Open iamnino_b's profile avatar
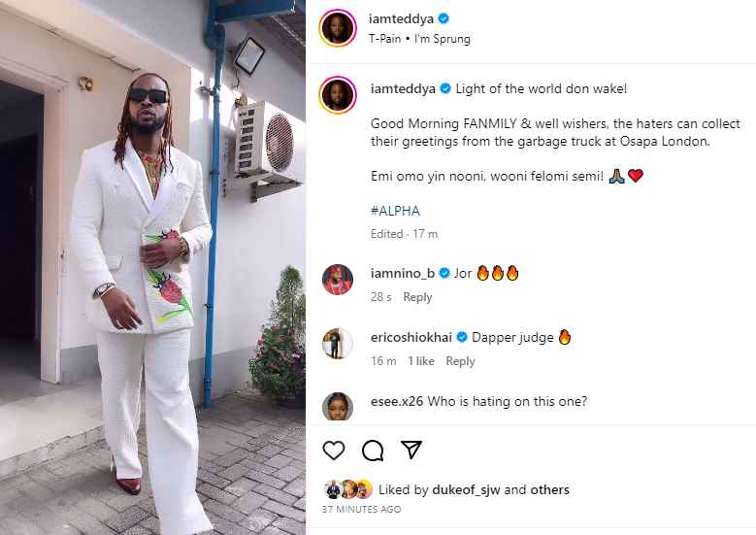Screen dimensions: 756x535 point(338,280)
